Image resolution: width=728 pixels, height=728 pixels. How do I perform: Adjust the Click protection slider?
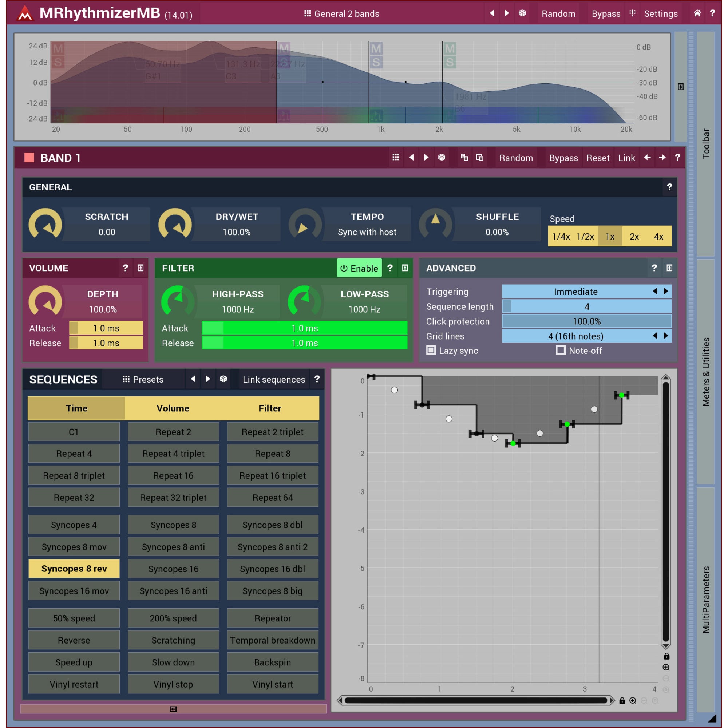click(x=587, y=321)
